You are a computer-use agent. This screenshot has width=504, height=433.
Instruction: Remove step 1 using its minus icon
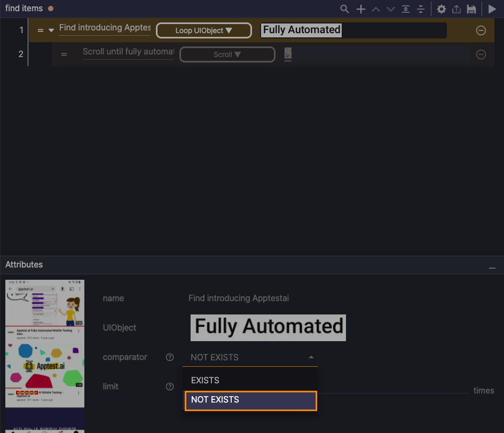481,30
